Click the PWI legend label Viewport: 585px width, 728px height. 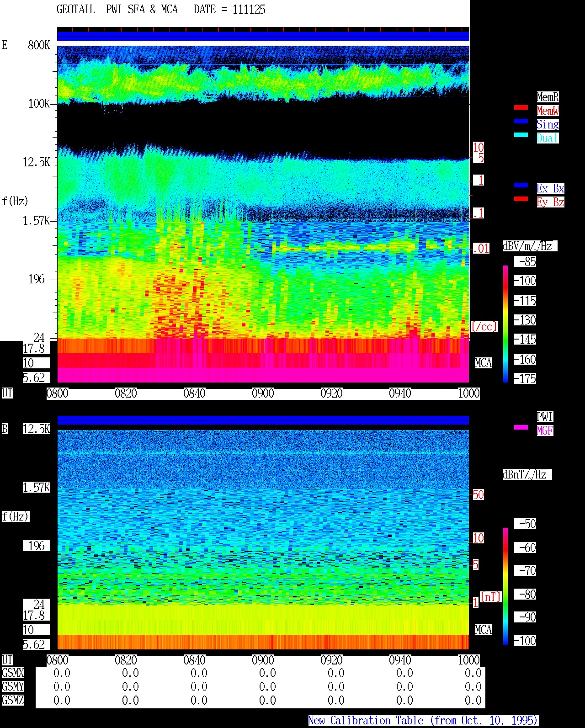[545, 417]
